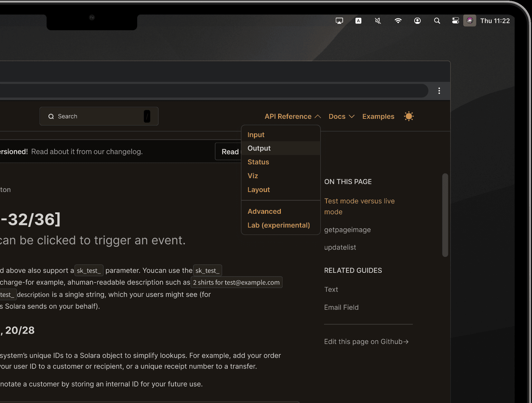
Task: Click the clock showing Thu 11:22
Action: pyautogui.click(x=495, y=21)
